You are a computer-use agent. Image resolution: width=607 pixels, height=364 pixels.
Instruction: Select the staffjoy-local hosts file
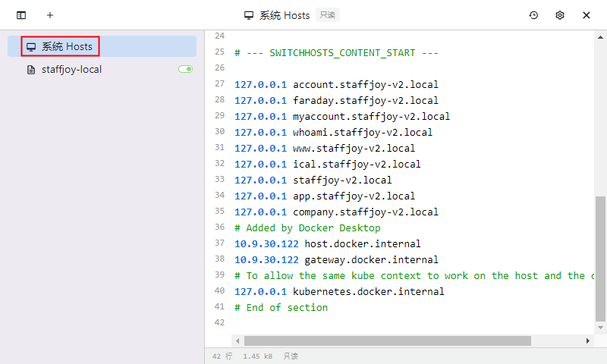(x=102, y=69)
